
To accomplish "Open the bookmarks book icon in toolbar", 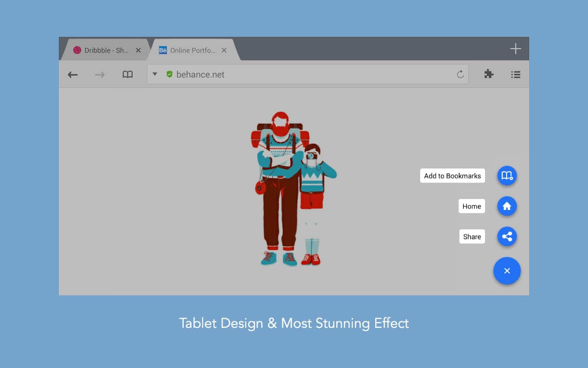I will [x=127, y=74].
